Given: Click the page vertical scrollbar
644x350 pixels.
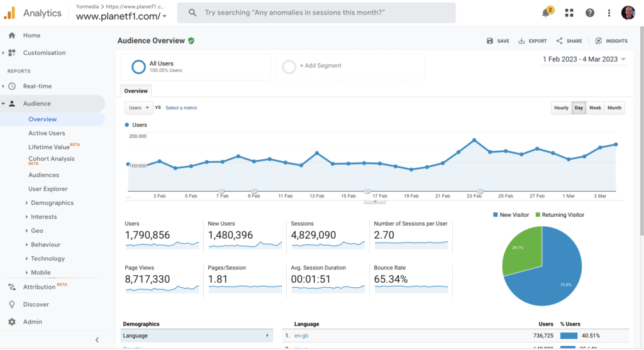Looking at the screenshot, I should (641, 131).
